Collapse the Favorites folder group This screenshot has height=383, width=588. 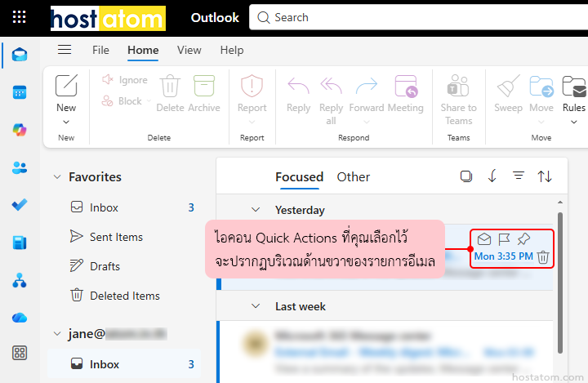[56, 177]
